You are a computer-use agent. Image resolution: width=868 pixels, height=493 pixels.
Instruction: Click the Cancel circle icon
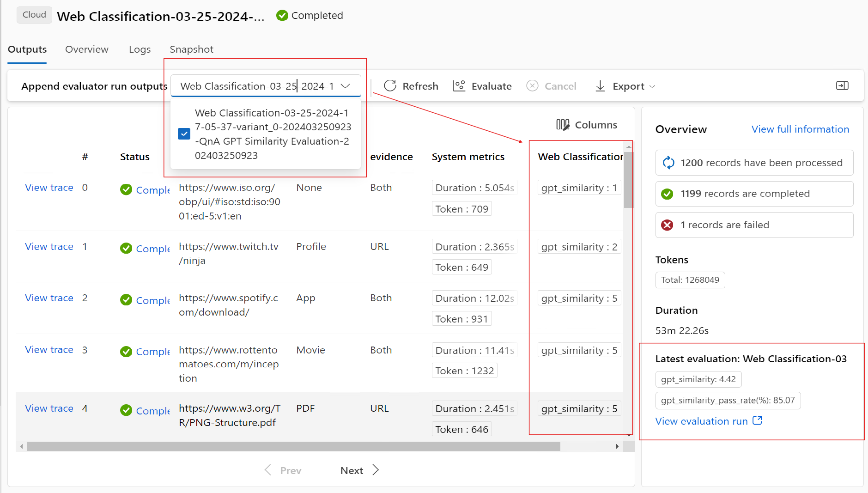(x=532, y=86)
